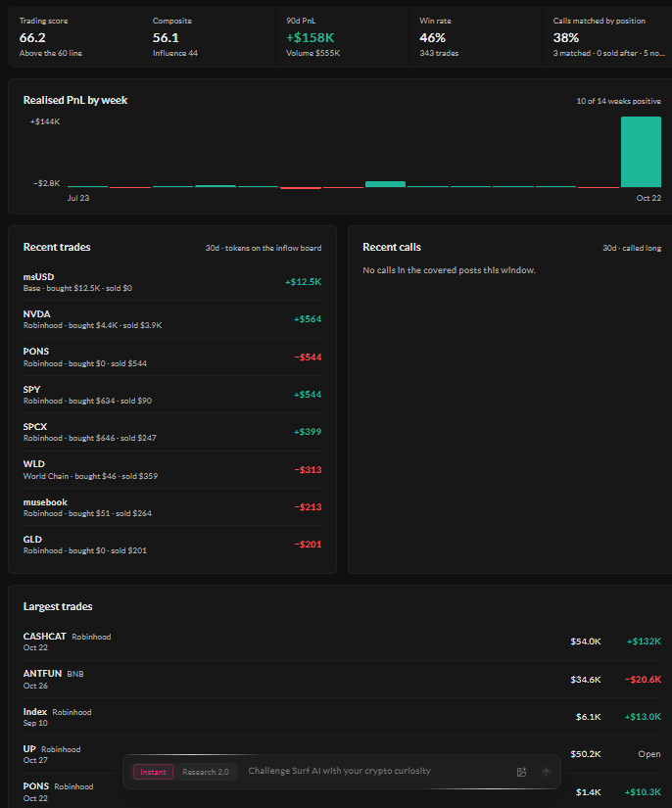Select the Index Robinhood trade
Image resolution: width=672 pixels, height=808 pixels.
[342, 717]
